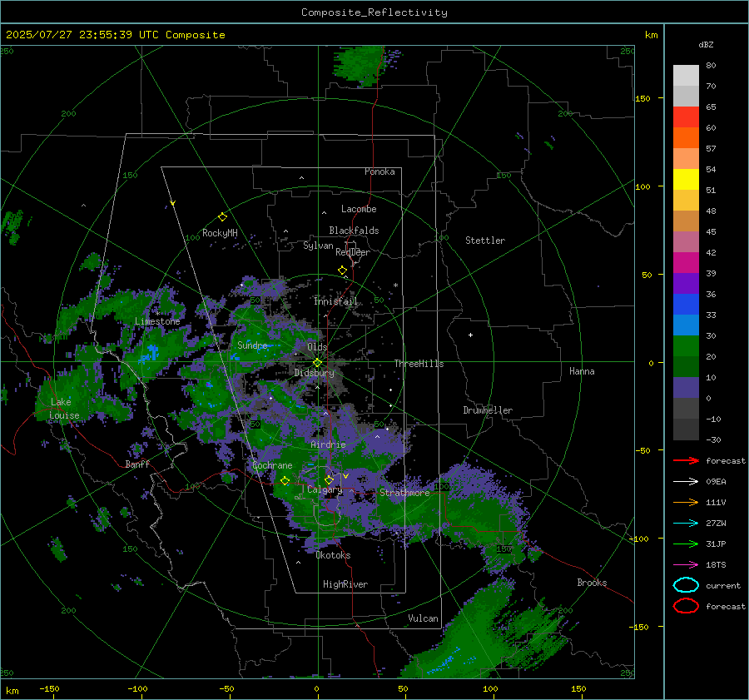Image resolution: width=749 pixels, height=700 pixels.
Task: Click the white plus marker west of Hanna
Action: [x=470, y=335]
